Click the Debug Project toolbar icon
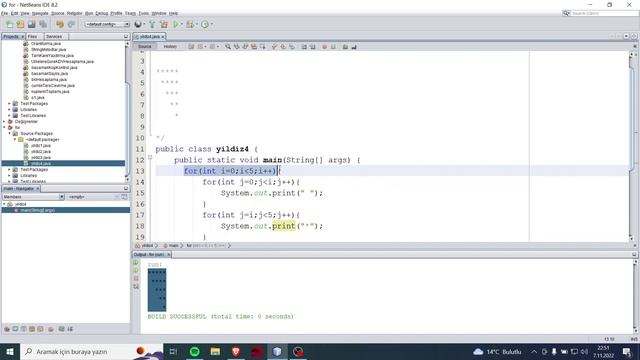The width and height of the screenshot is (640, 360). (x=190, y=24)
